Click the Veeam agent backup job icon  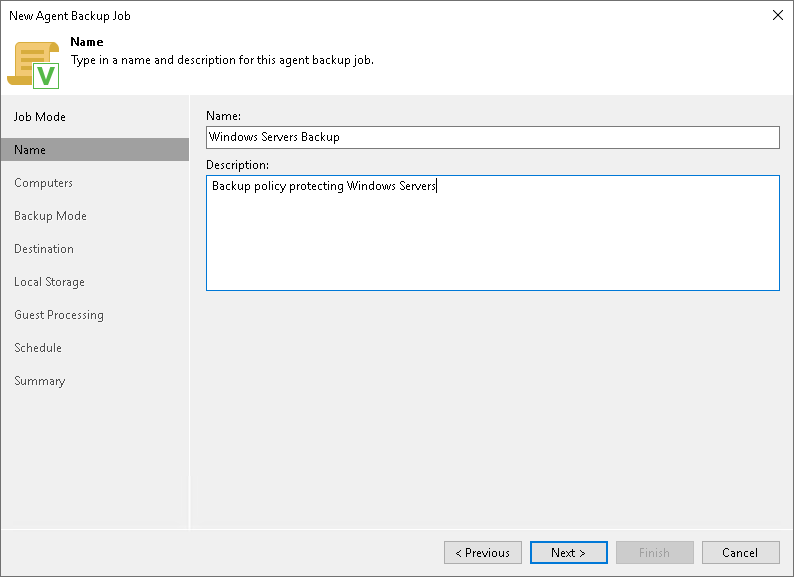tap(33, 65)
